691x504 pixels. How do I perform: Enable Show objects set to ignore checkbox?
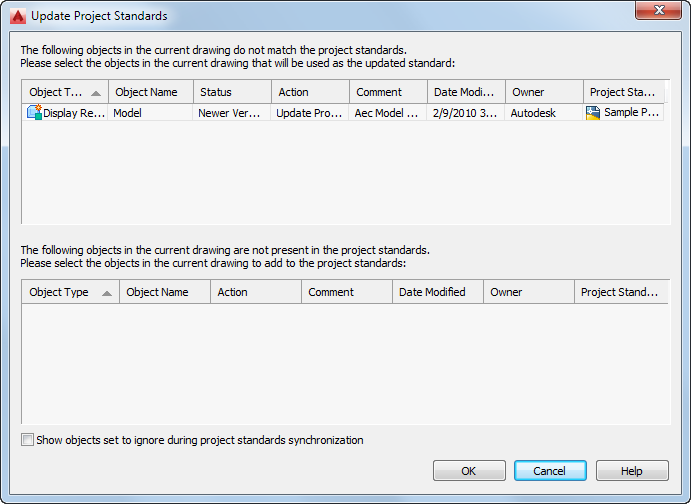[28, 440]
